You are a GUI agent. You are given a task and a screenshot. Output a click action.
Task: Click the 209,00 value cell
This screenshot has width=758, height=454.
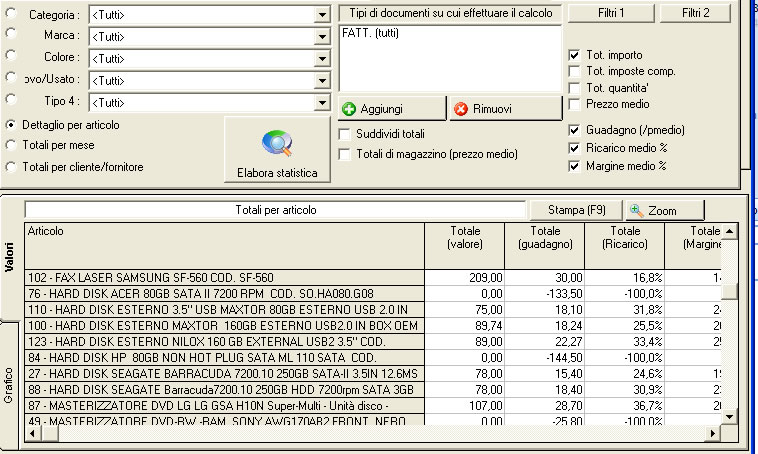(465, 278)
